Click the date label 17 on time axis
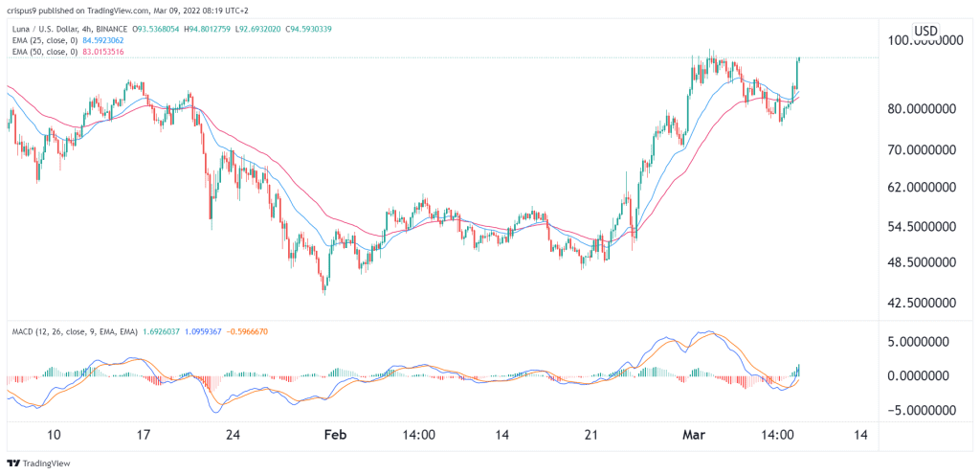The width and height of the screenshot is (980, 475). [x=143, y=435]
